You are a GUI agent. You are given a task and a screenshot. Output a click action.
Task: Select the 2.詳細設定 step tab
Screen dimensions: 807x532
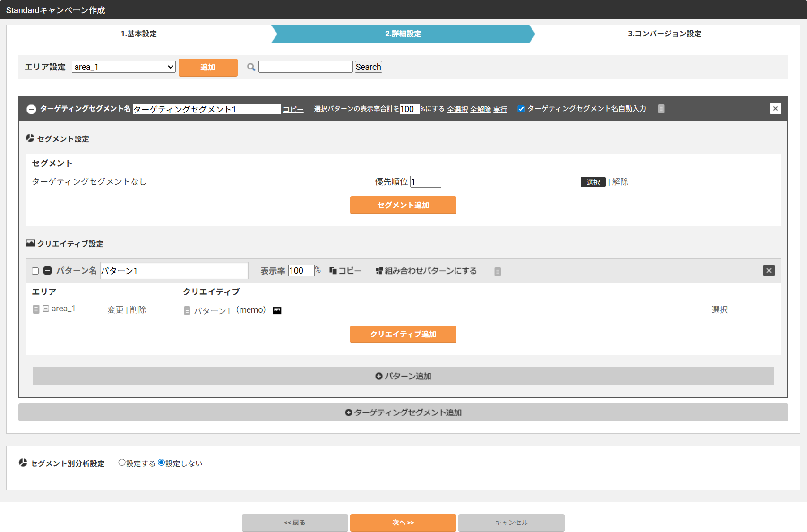point(403,34)
